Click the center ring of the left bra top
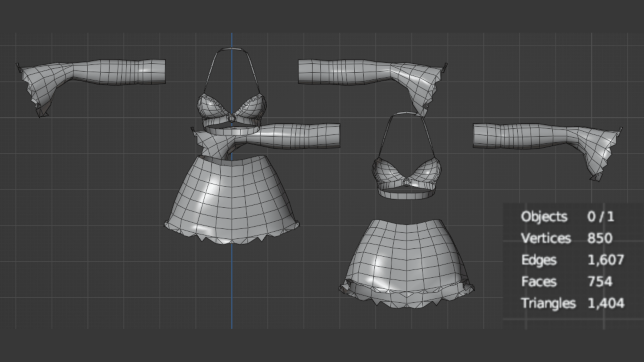The width and height of the screenshot is (644, 362). click(x=232, y=118)
